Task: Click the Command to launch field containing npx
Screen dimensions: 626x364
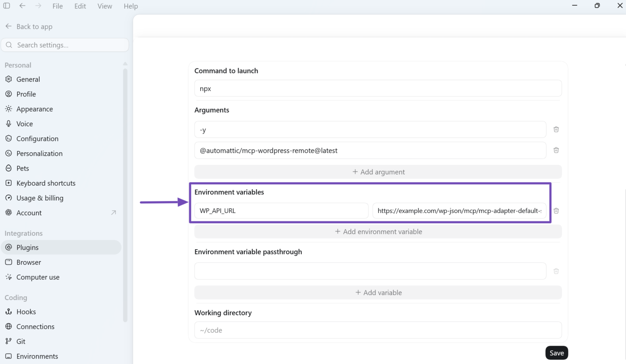Action: 378,88
